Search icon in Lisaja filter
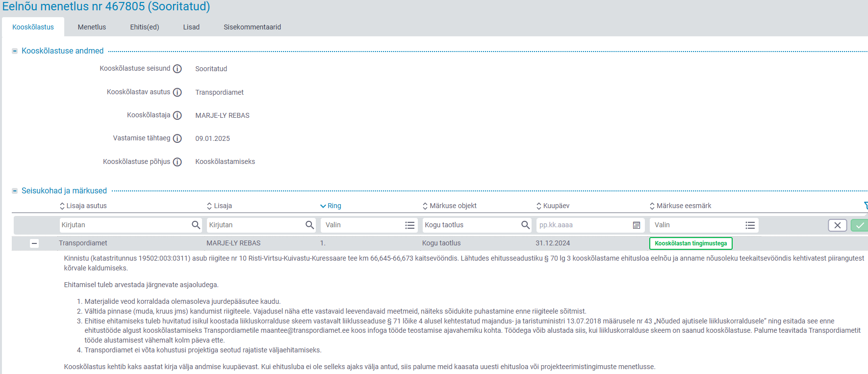Viewport: 868px width, 374px height. point(310,225)
